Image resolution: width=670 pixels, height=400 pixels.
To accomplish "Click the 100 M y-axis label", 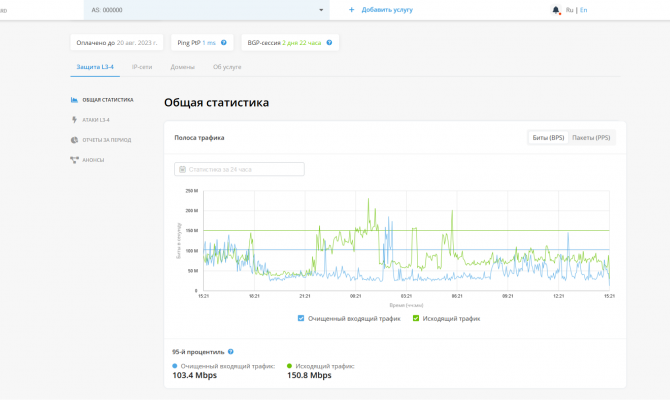I will pyautogui.click(x=191, y=250).
